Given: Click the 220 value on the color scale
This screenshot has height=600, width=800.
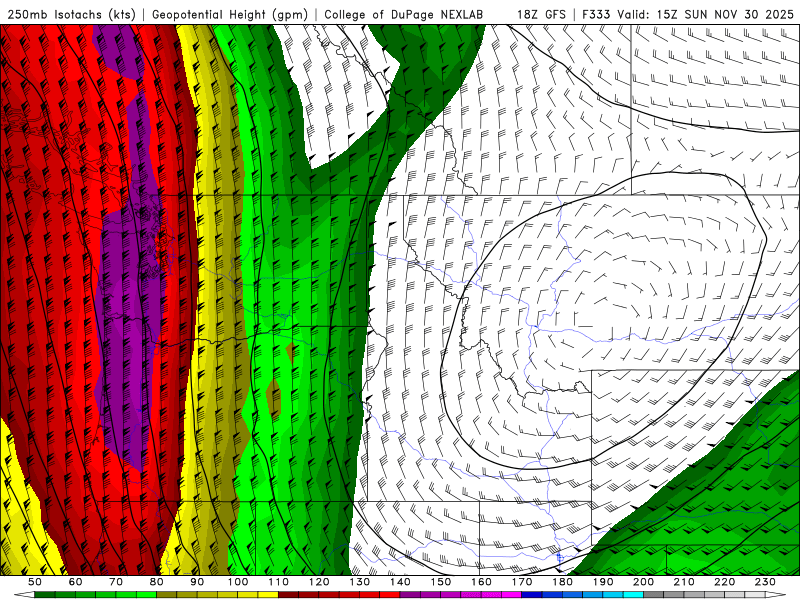Looking at the screenshot, I should click(x=725, y=582).
